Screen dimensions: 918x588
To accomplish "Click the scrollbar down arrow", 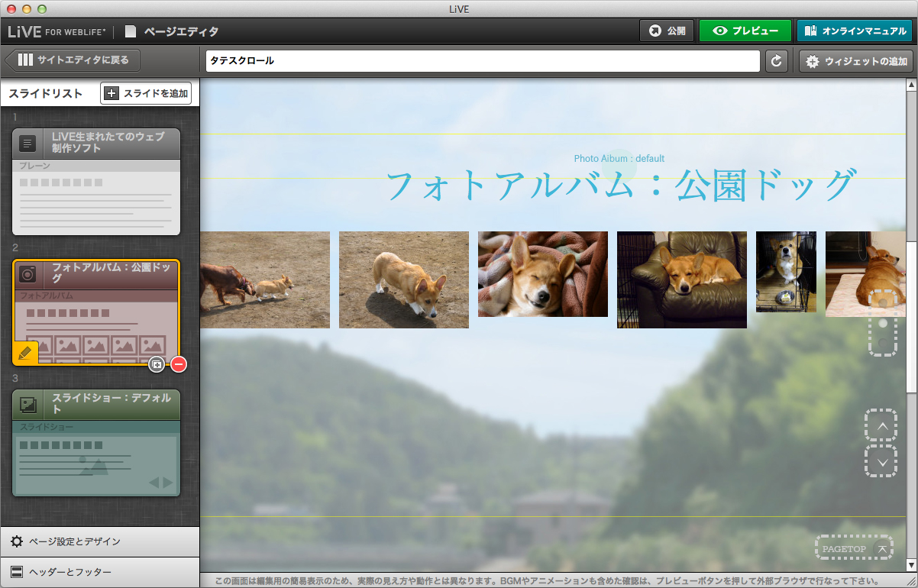I will pyautogui.click(x=912, y=565).
